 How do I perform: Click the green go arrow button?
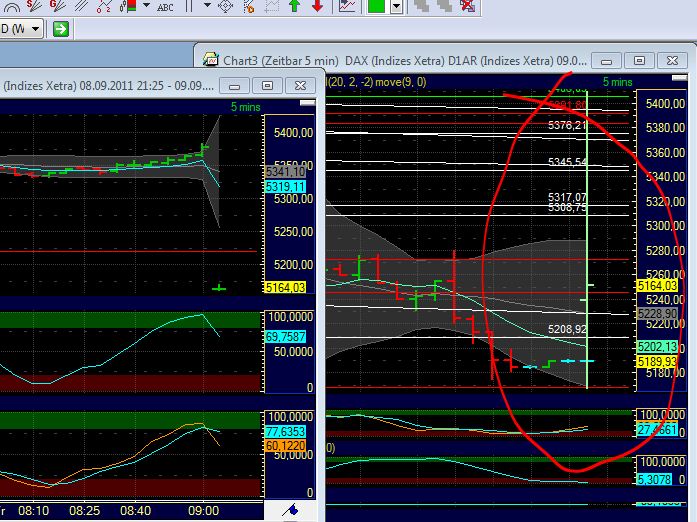click(61, 29)
